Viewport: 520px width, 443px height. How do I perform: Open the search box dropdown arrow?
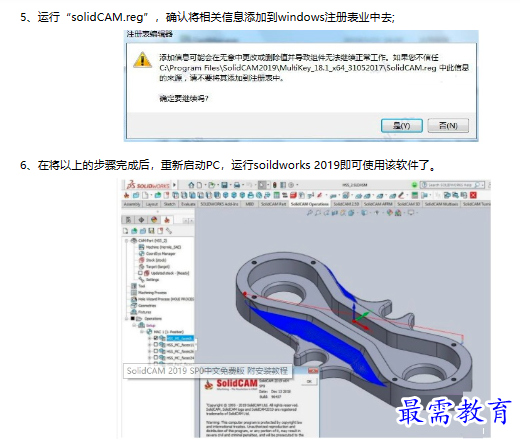click(483, 185)
